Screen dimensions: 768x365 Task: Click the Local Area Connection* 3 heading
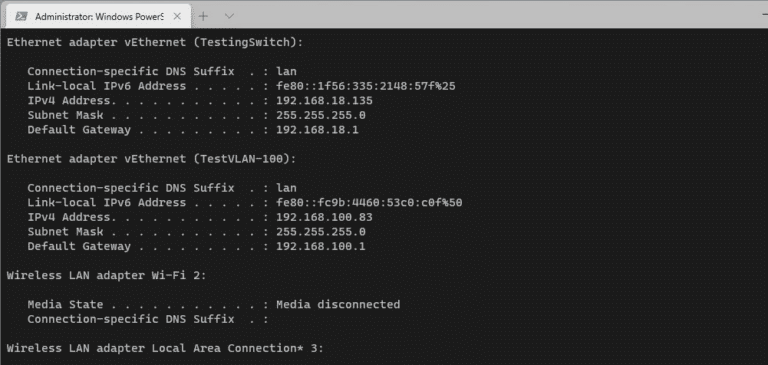click(165, 349)
